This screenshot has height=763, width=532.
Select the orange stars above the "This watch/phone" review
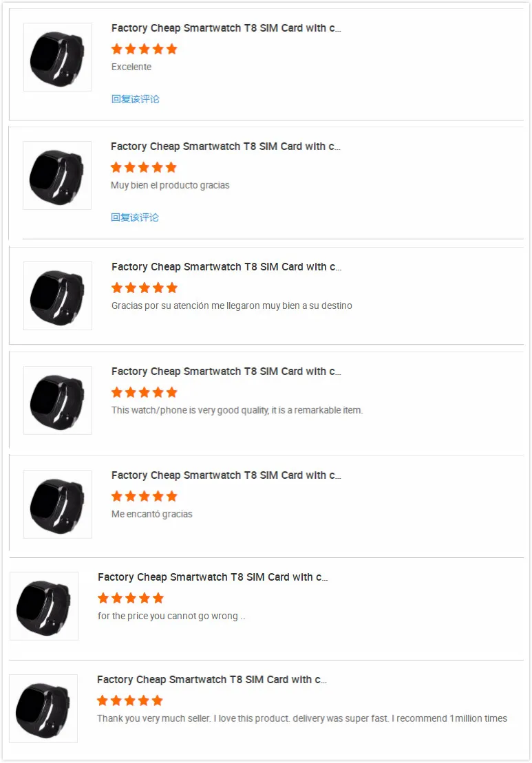[145, 392]
